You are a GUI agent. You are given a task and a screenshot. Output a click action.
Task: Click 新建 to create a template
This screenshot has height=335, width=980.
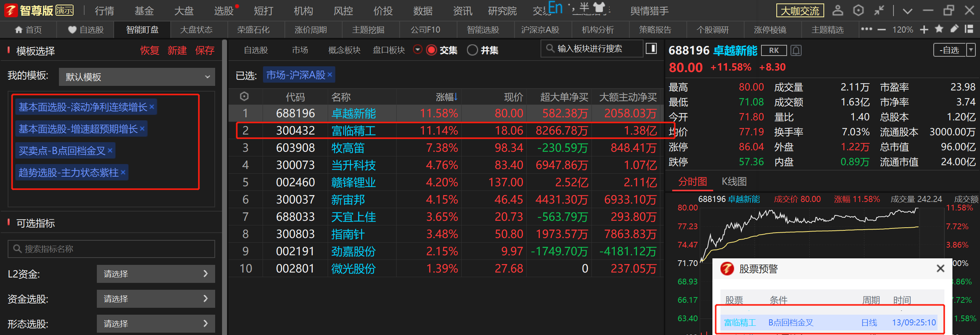pos(177,50)
